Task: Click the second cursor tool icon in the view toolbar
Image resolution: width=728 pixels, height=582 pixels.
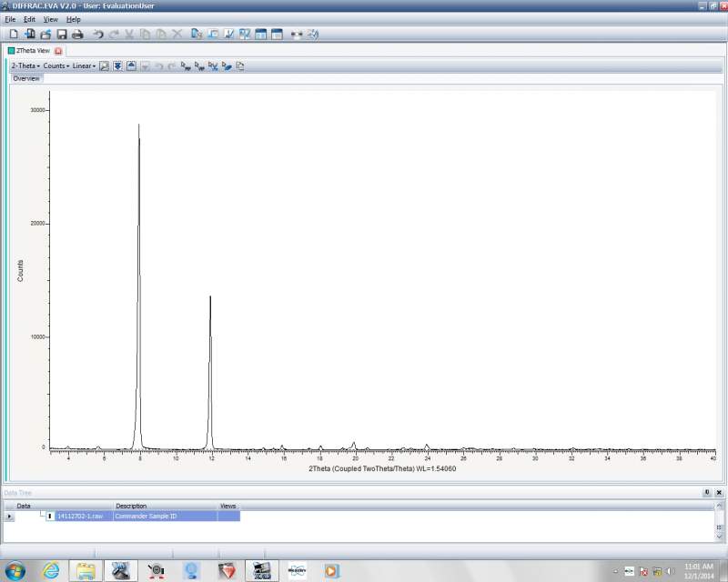Action: pos(199,65)
